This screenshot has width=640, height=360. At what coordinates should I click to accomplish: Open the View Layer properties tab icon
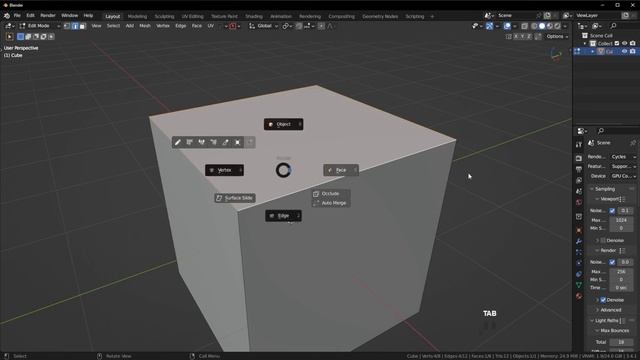click(579, 180)
